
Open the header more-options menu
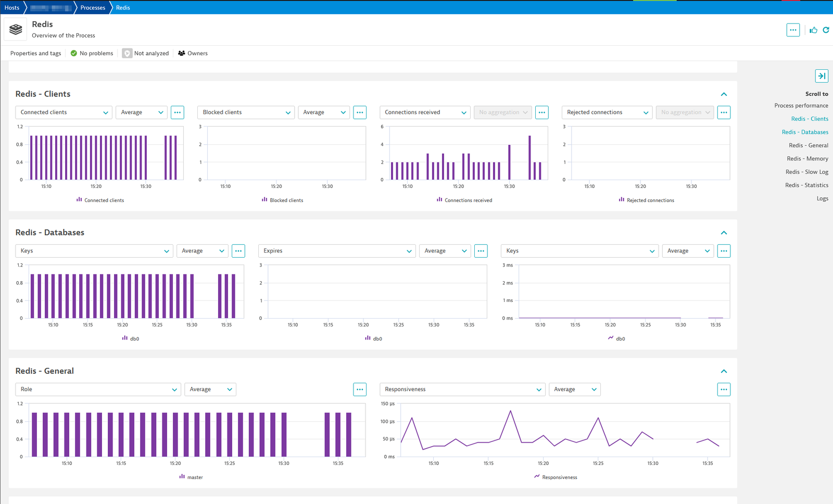click(x=793, y=30)
